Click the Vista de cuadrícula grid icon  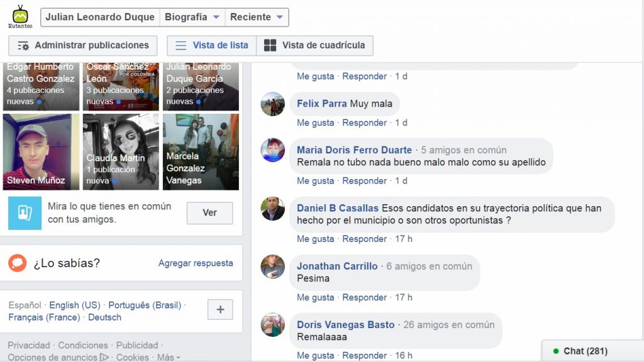[270, 45]
